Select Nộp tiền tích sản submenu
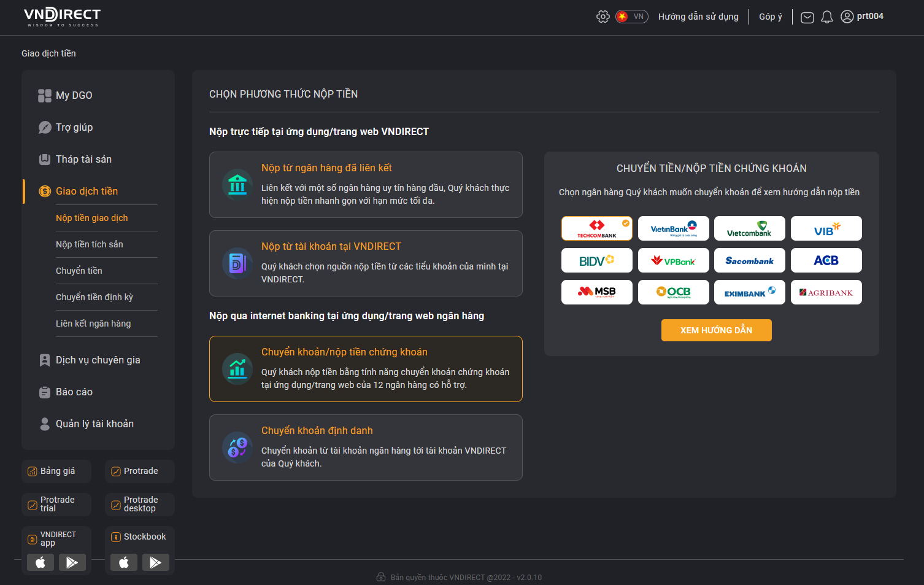This screenshot has width=924, height=585. [x=89, y=244]
